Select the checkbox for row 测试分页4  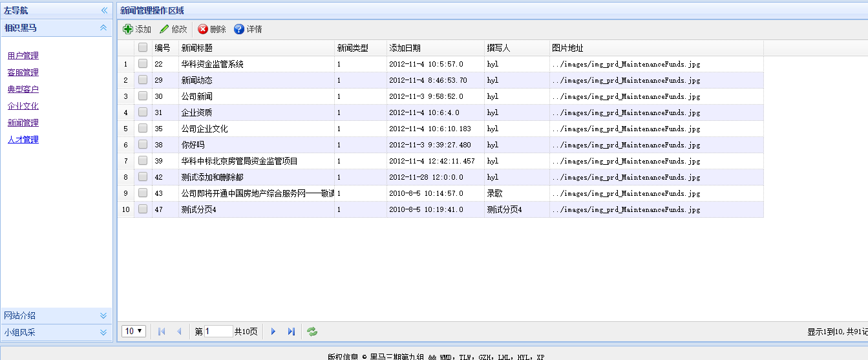(x=143, y=209)
